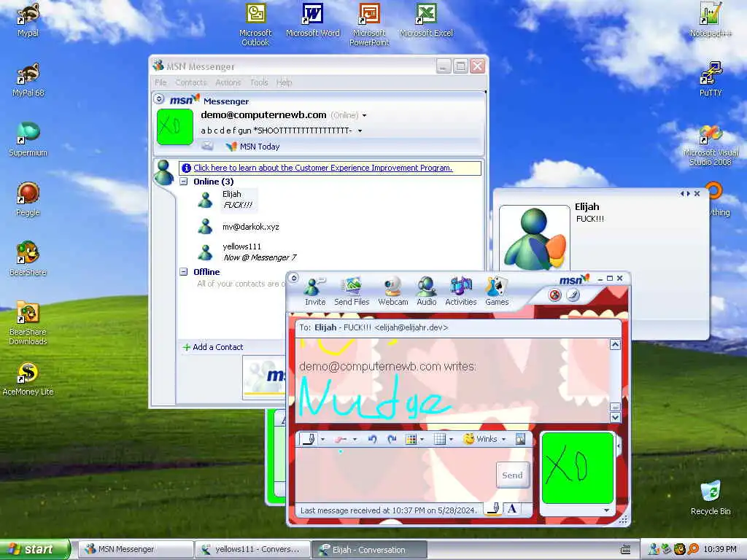Open eraser size dropdown arrow

[x=355, y=440]
